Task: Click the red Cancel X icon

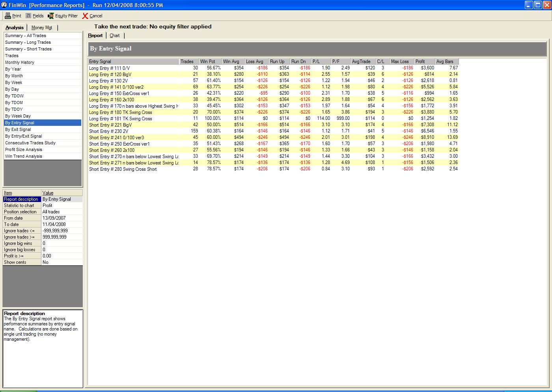Action: click(85, 16)
